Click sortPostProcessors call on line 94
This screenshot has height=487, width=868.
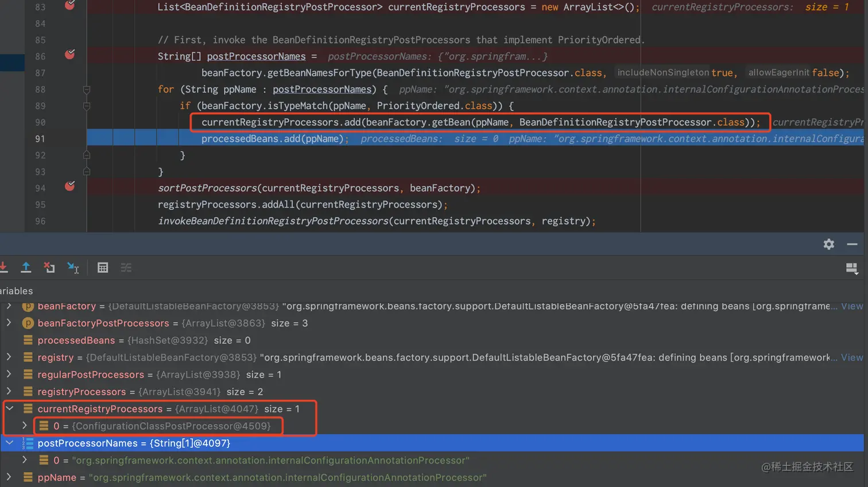tap(207, 188)
